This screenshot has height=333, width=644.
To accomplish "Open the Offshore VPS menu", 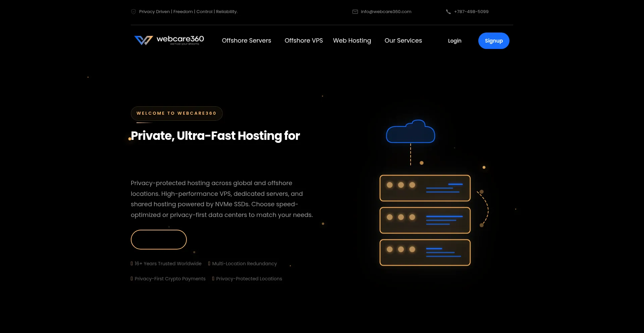I will point(304,41).
